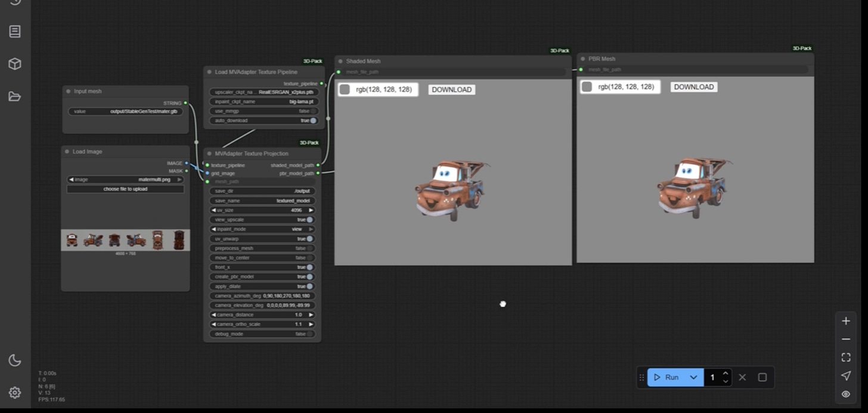Zoom in with the plus icon
The image size is (868, 413).
pyautogui.click(x=845, y=321)
